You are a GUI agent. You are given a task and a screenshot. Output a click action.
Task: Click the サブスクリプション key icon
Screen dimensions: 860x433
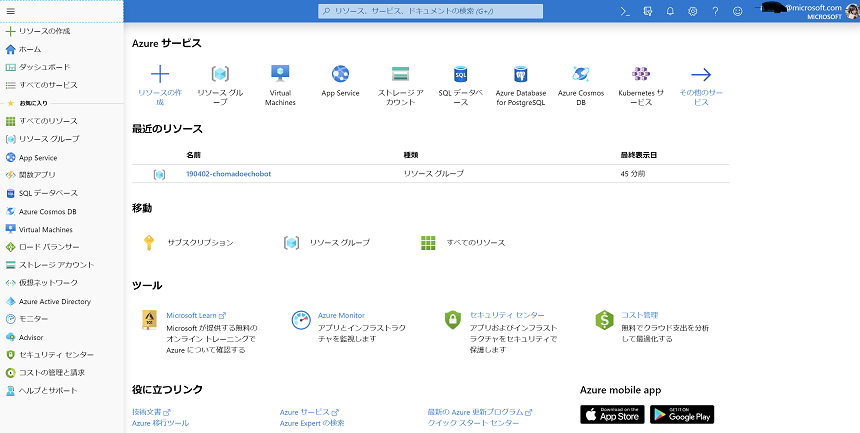coord(149,243)
